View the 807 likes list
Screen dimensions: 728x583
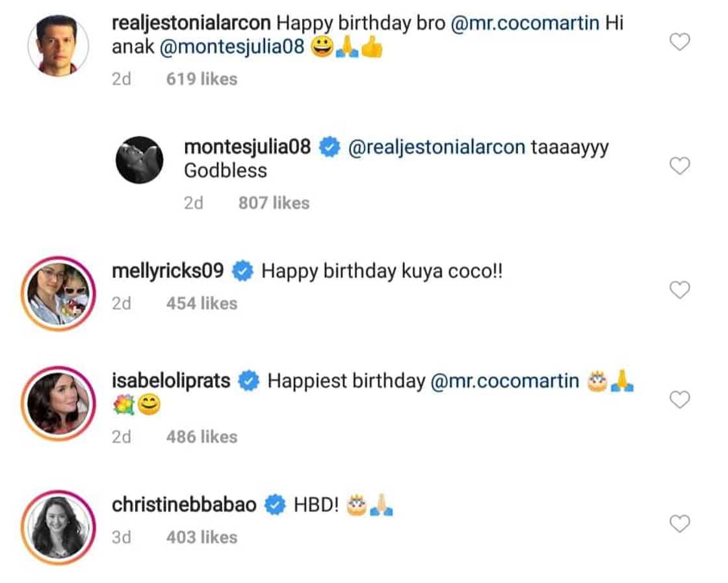coord(274,203)
